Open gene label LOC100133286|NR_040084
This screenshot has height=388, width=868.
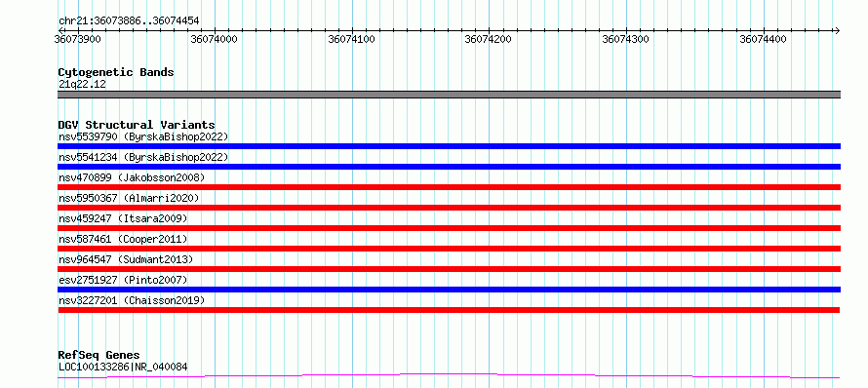123,367
